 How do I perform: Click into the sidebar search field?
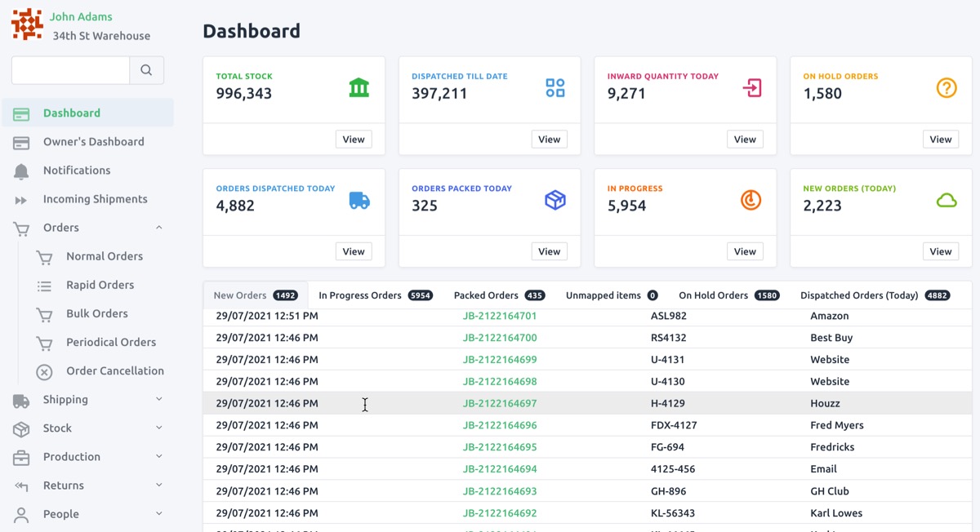(70, 70)
